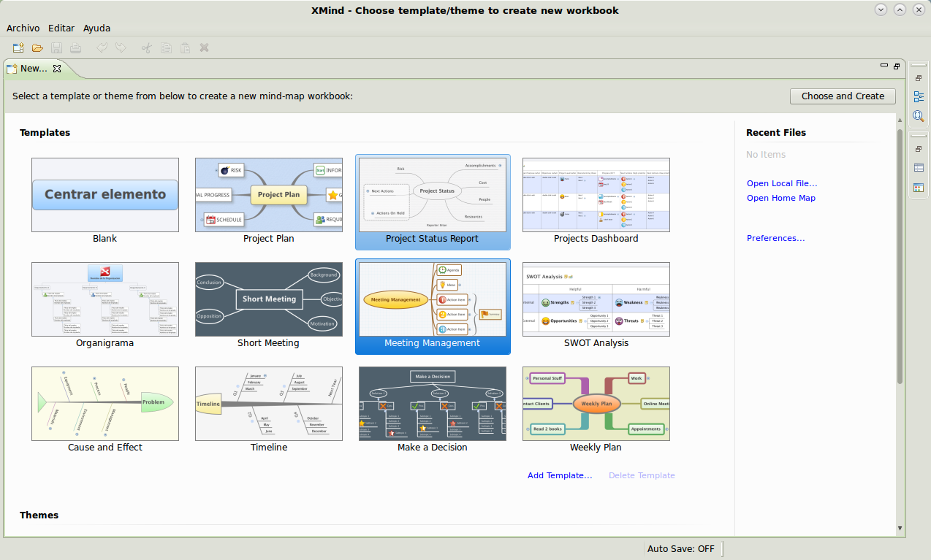Open the Ayuda menu

pos(96,28)
